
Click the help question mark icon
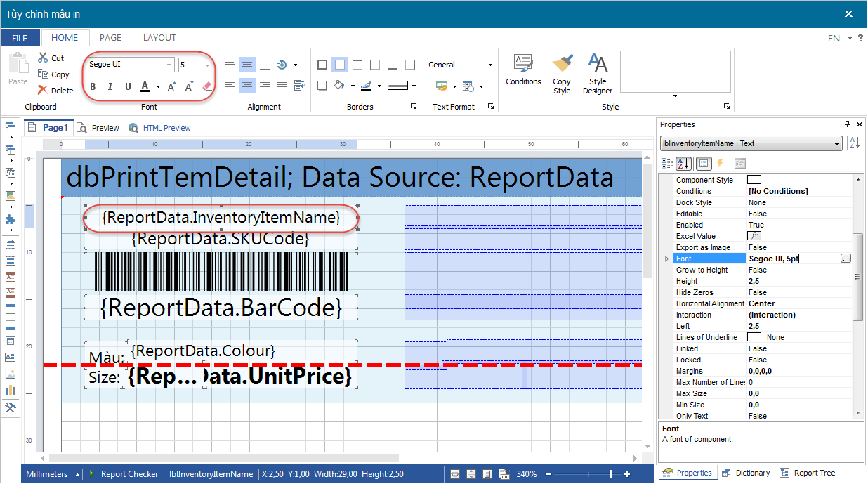pyautogui.click(x=860, y=38)
